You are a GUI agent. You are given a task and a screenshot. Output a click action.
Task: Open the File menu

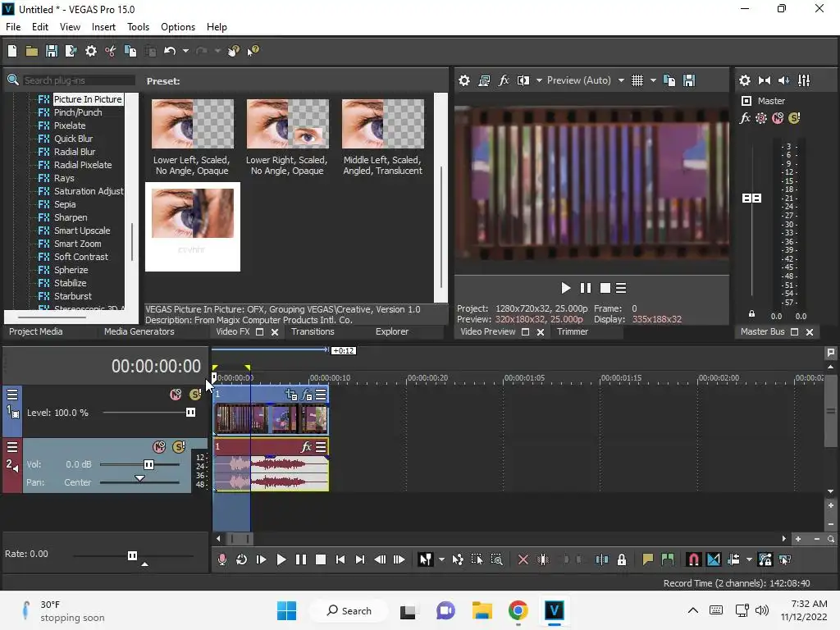pos(13,27)
